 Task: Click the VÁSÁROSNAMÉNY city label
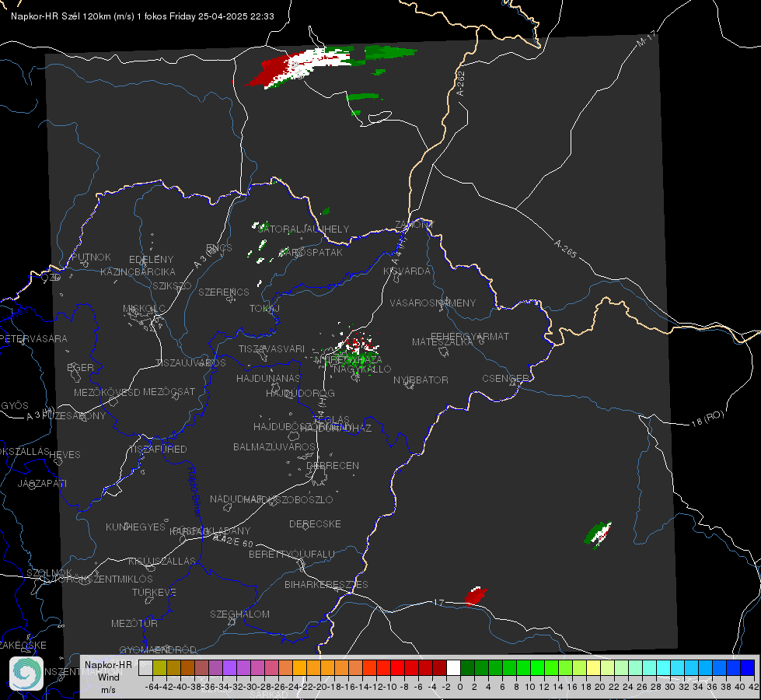coord(433,303)
